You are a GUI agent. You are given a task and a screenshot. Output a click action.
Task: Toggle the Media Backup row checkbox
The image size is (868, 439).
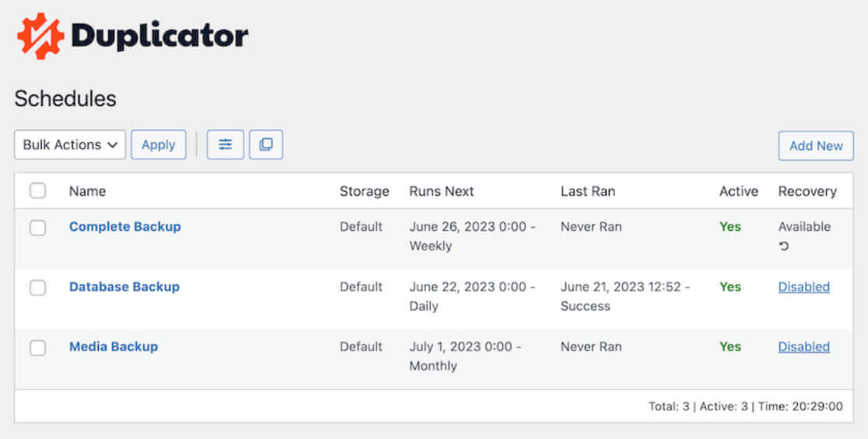tap(37, 347)
